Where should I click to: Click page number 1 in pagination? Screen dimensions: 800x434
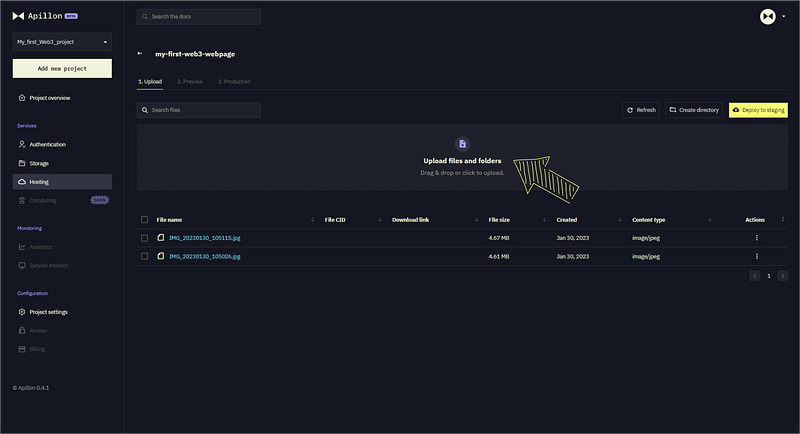tap(769, 276)
